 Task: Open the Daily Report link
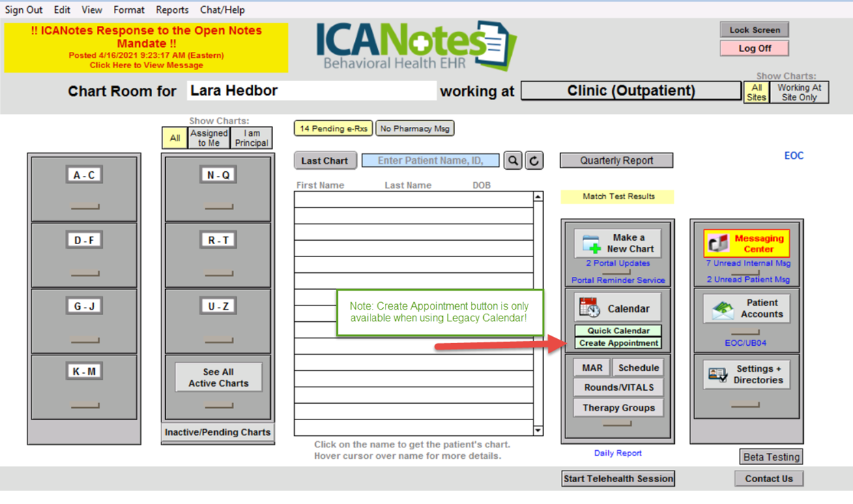(x=616, y=452)
